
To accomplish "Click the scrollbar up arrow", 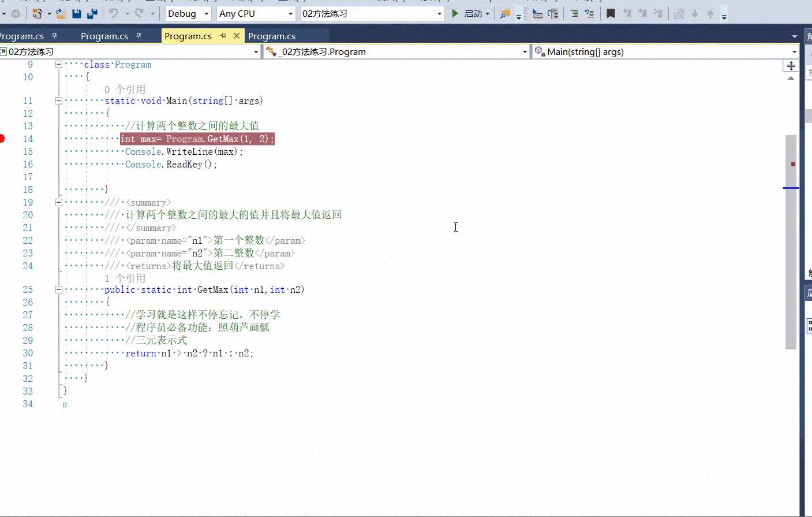I will coord(791,78).
